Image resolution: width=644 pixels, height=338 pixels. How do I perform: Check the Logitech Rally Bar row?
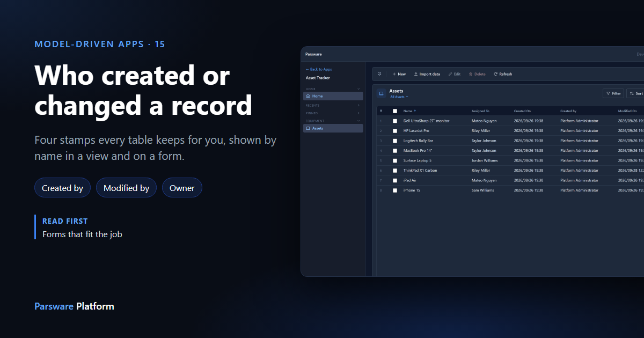pos(395,141)
